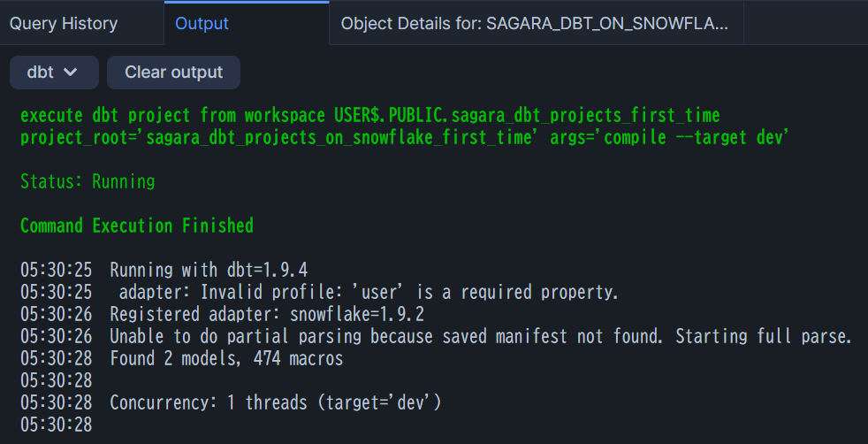Image resolution: width=868 pixels, height=444 pixels.
Task: Open the dbt output source dropdown
Action: (x=54, y=72)
